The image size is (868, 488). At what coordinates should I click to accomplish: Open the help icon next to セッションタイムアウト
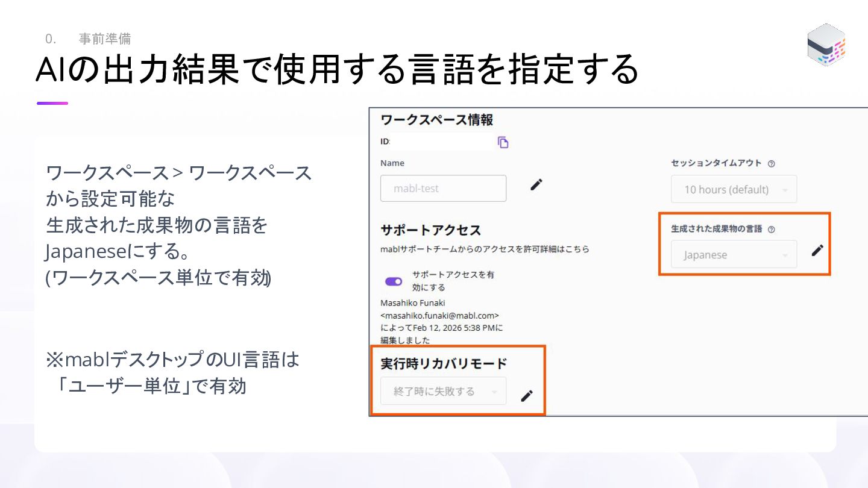(772, 163)
